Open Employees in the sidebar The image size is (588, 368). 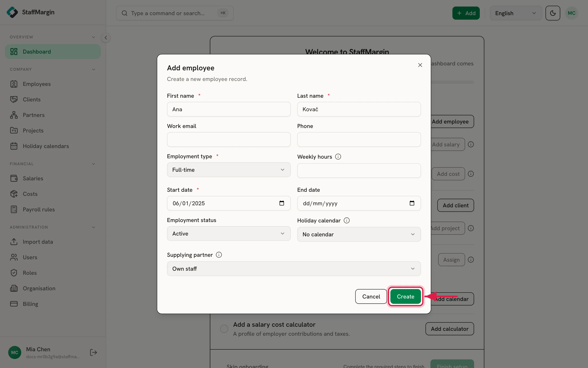tap(53, 84)
